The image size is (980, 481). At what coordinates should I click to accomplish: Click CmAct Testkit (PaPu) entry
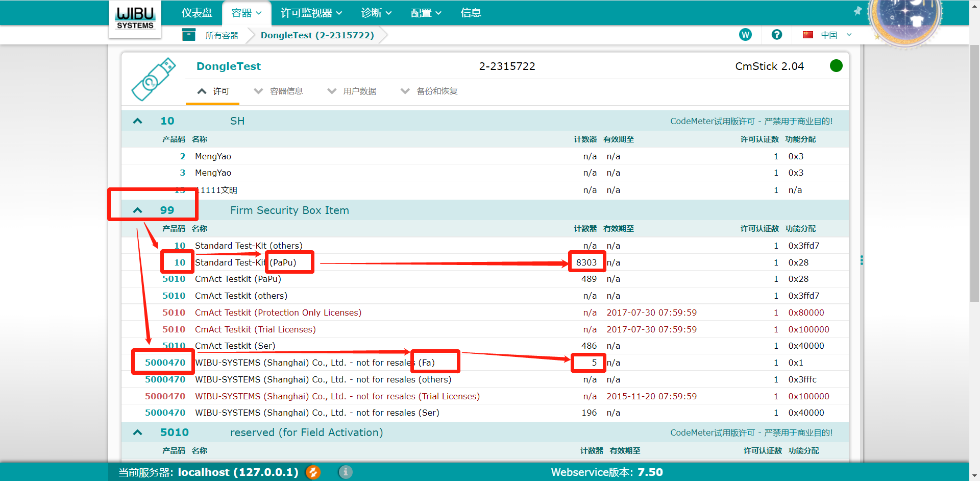(x=238, y=279)
